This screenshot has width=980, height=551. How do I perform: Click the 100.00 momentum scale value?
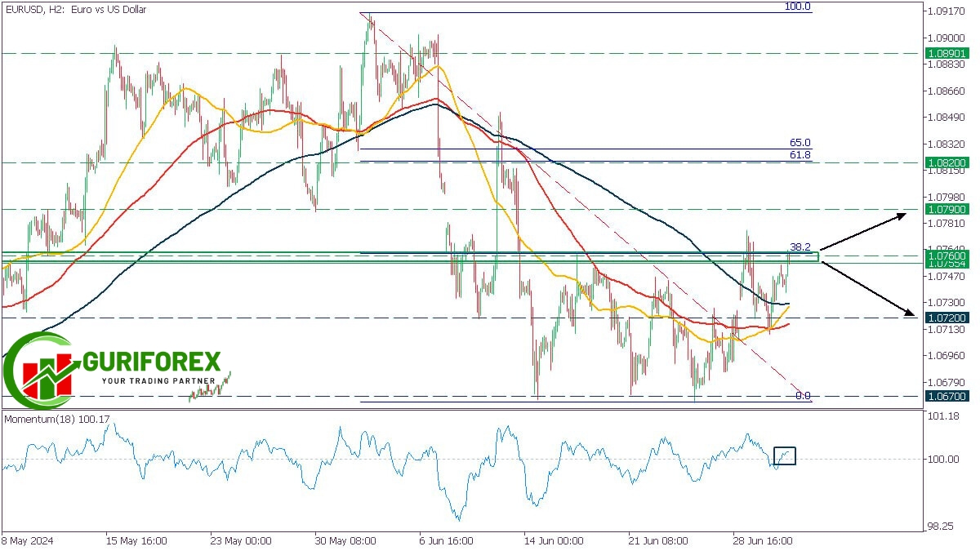coord(943,459)
